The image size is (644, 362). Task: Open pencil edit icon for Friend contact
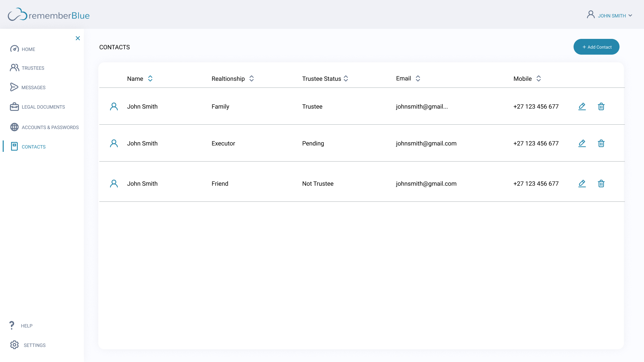click(x=582, y=184)
